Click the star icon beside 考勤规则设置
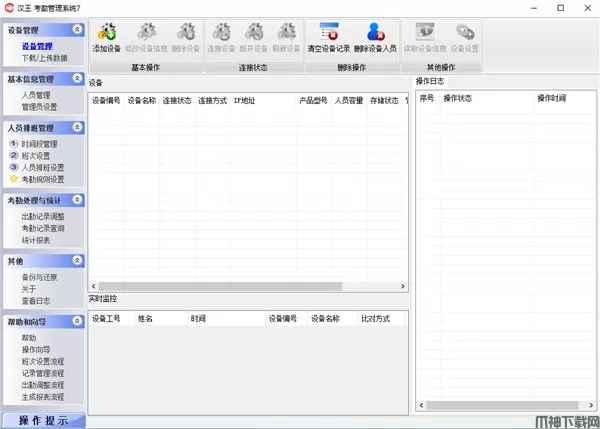Image resolution: width=600 pixels, height=429 pixels. tap(14, 179)
